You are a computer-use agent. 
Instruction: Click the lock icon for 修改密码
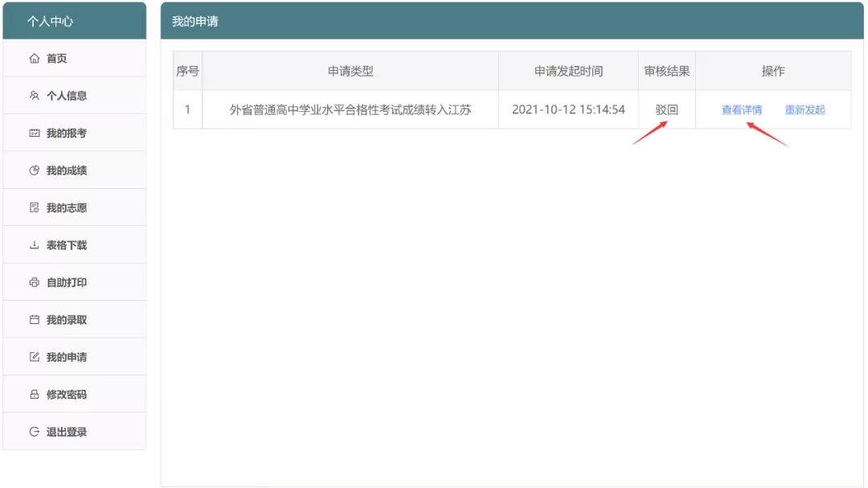pos(34,395)
